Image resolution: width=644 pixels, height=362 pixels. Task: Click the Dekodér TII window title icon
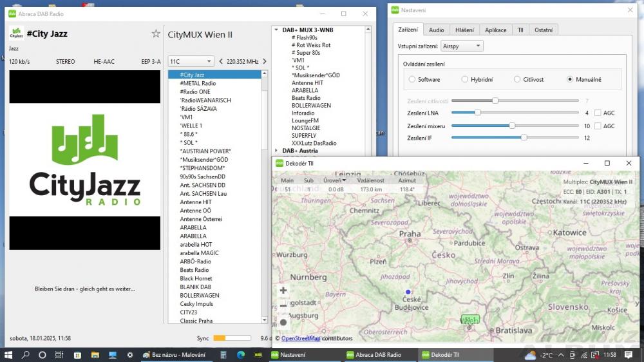click(279, 163)
